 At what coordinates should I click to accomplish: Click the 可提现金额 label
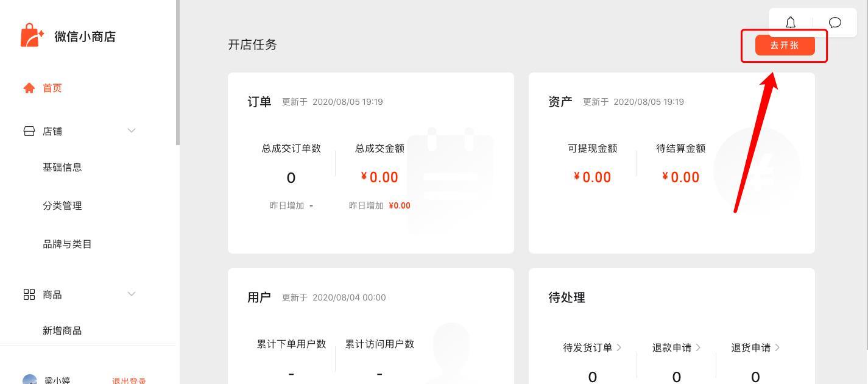coord(593,148)
